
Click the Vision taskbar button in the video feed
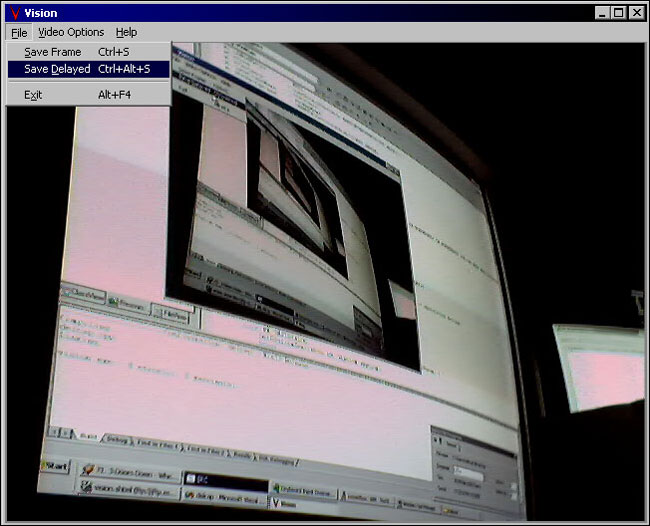coord(284,505)
